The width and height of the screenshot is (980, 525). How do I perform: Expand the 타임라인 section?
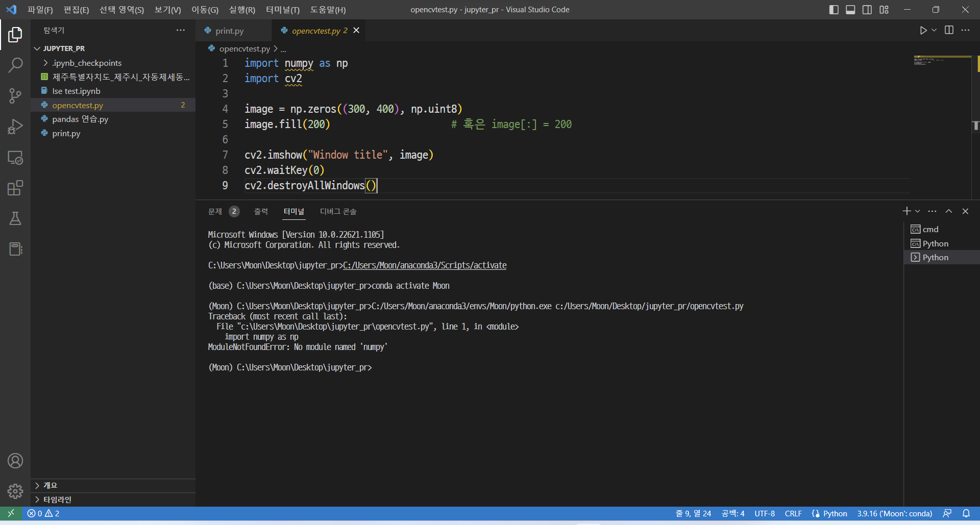coord(57,499)
